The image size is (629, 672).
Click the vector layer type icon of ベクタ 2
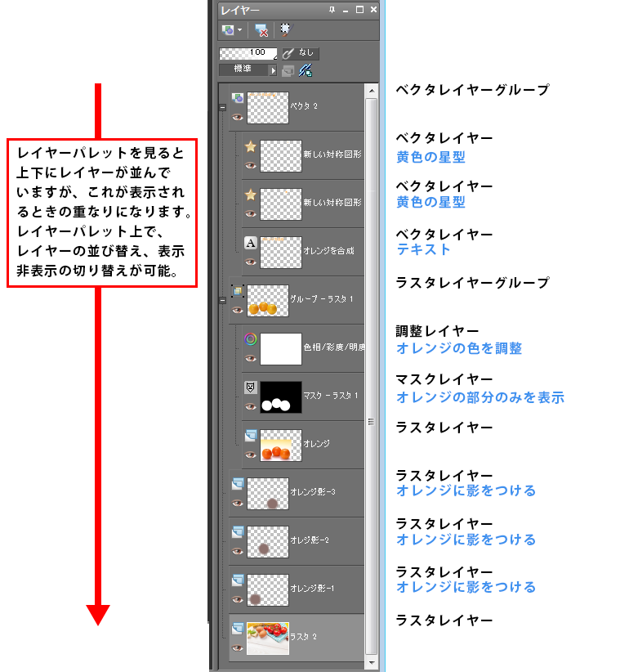pyautogui.click(x=238, y=98)
